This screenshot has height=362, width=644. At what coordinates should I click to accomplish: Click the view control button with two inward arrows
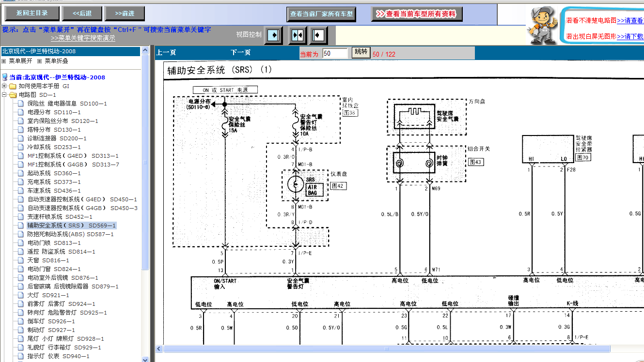(x=298, y=35)
